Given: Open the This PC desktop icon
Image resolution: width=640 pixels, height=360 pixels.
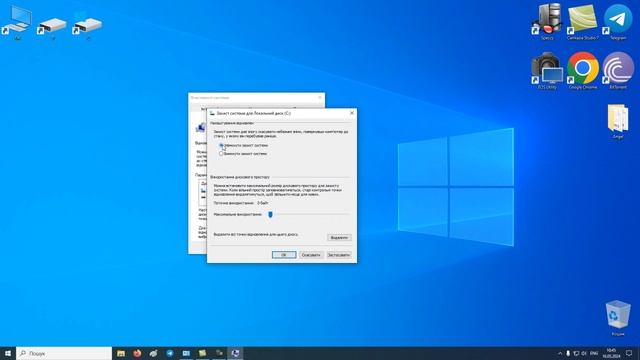Looking at the screenshot, I should [17, 22].
